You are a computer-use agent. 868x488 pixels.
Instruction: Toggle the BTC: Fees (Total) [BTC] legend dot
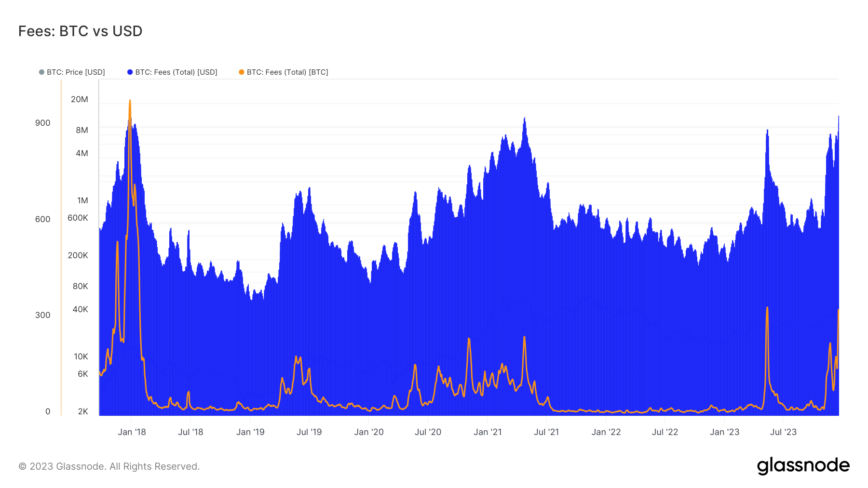tap(241, 72)
